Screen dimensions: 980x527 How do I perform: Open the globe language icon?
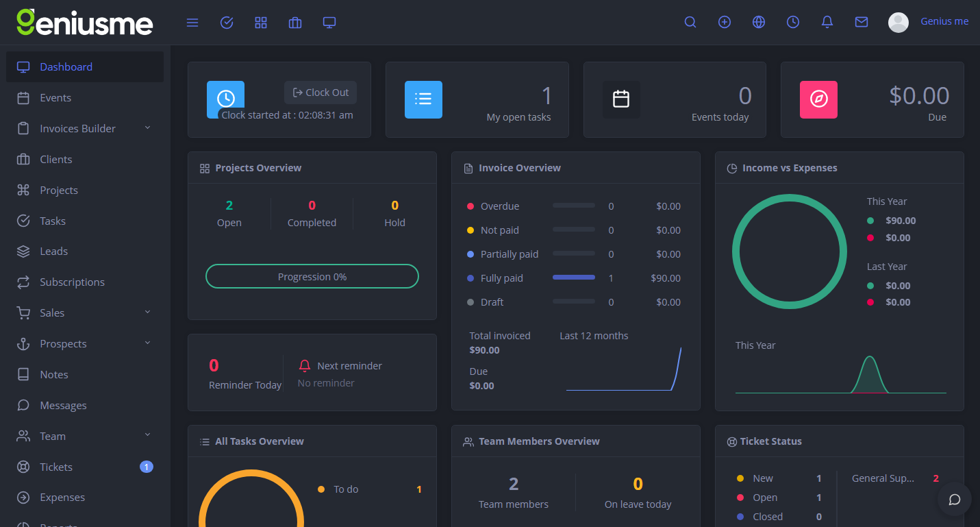759,22
